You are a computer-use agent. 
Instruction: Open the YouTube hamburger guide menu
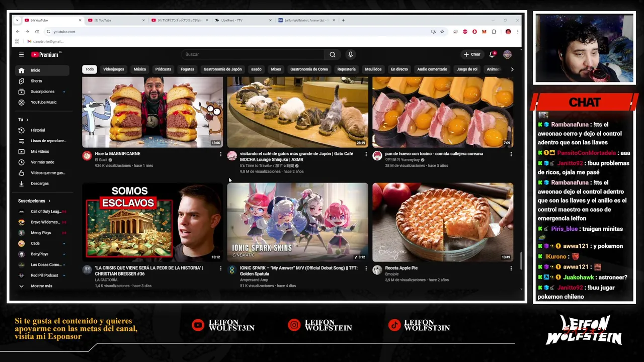point(21,54)
